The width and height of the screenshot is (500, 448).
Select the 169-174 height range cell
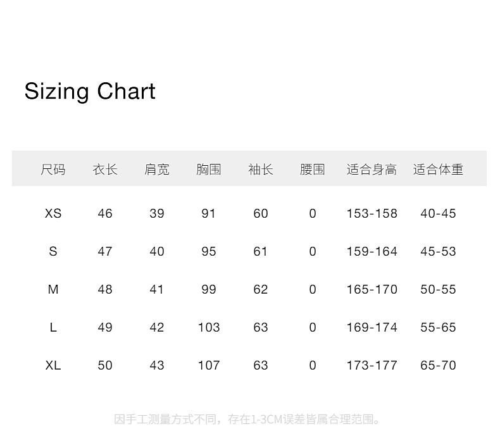tap(372, 327)
